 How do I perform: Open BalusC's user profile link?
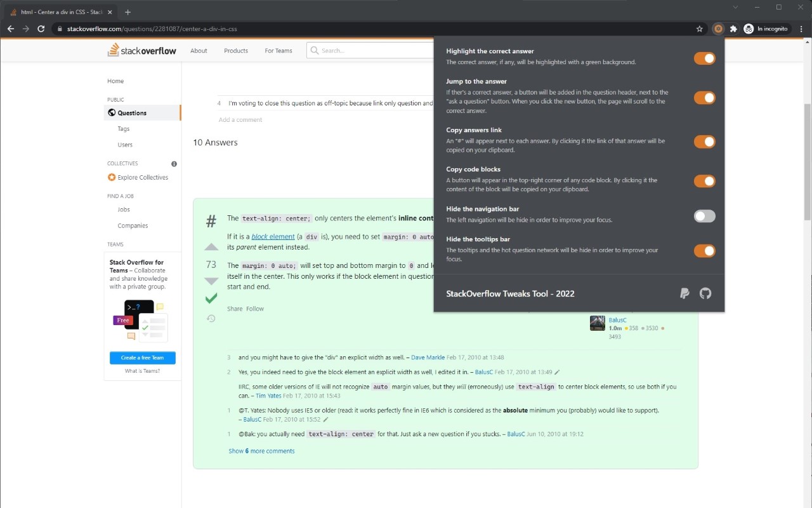617,319
